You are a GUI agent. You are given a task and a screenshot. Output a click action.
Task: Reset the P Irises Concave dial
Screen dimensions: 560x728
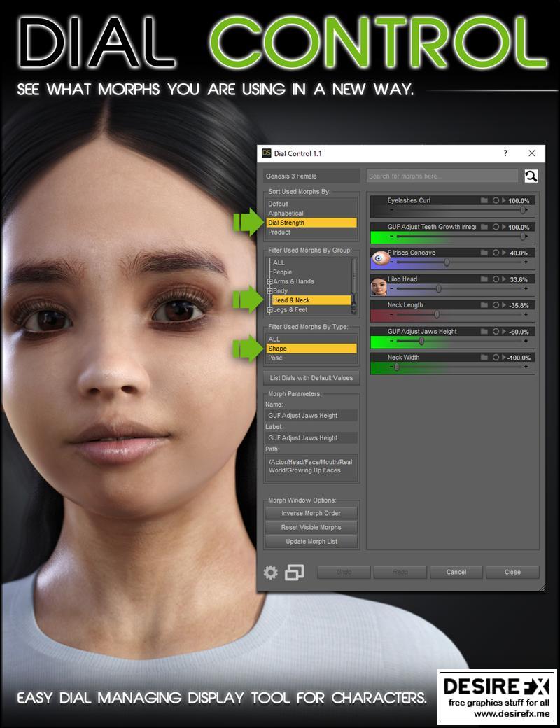496,253
